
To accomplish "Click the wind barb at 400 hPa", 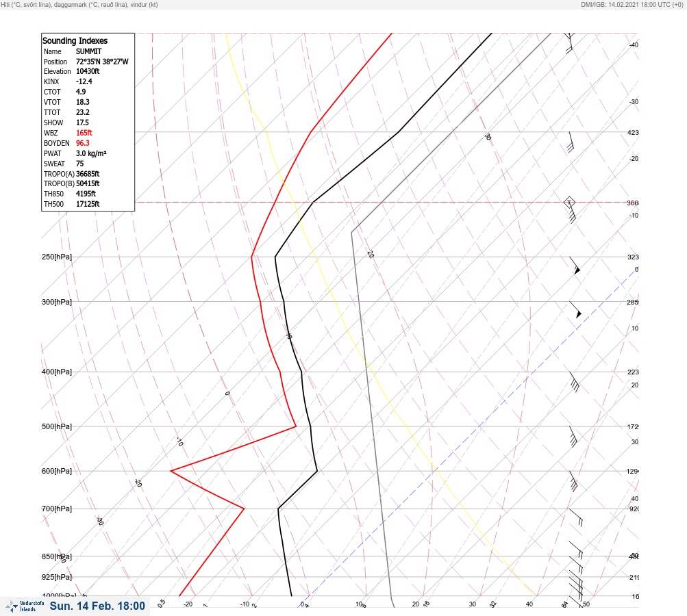I will (575, 382).
